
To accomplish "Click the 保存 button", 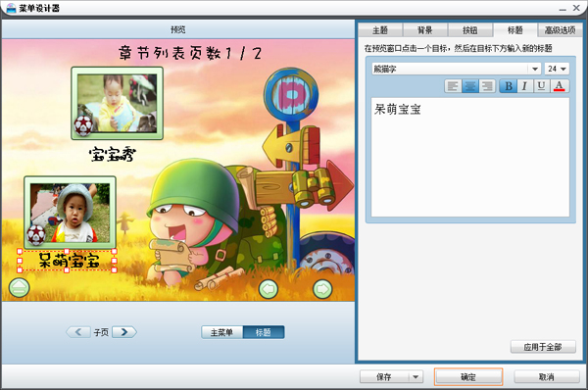I will click(384, 377).
